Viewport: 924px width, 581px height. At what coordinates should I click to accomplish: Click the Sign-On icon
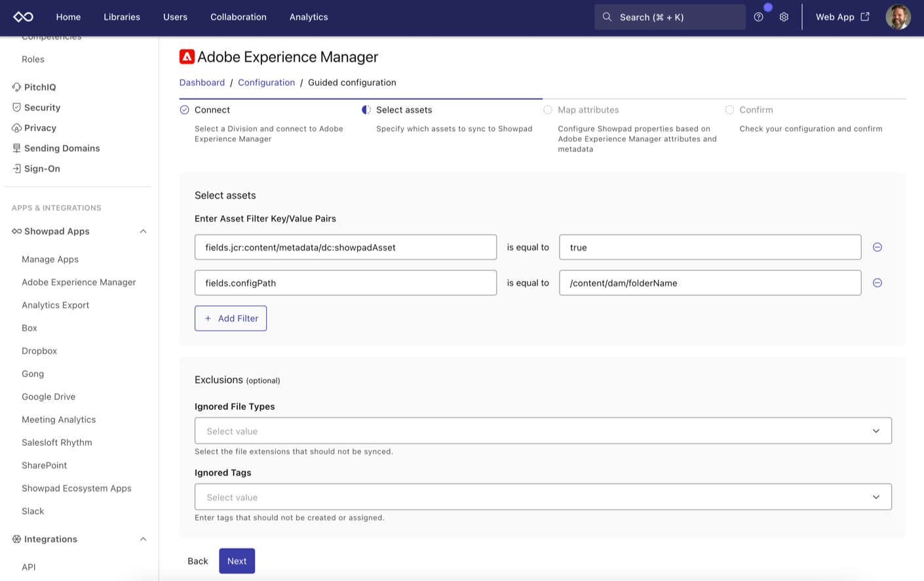pyautogui.click(x=16, y=169)
